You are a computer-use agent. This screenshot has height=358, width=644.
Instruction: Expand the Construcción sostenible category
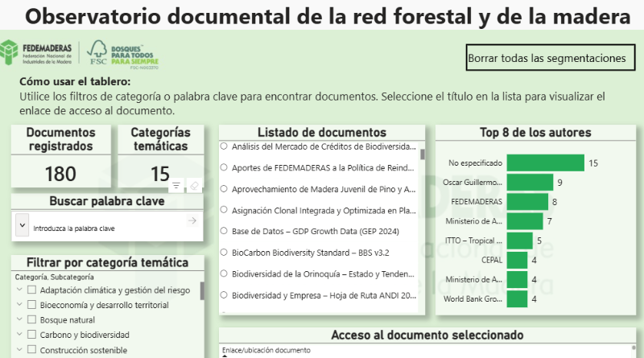click(x=19, y=350)
